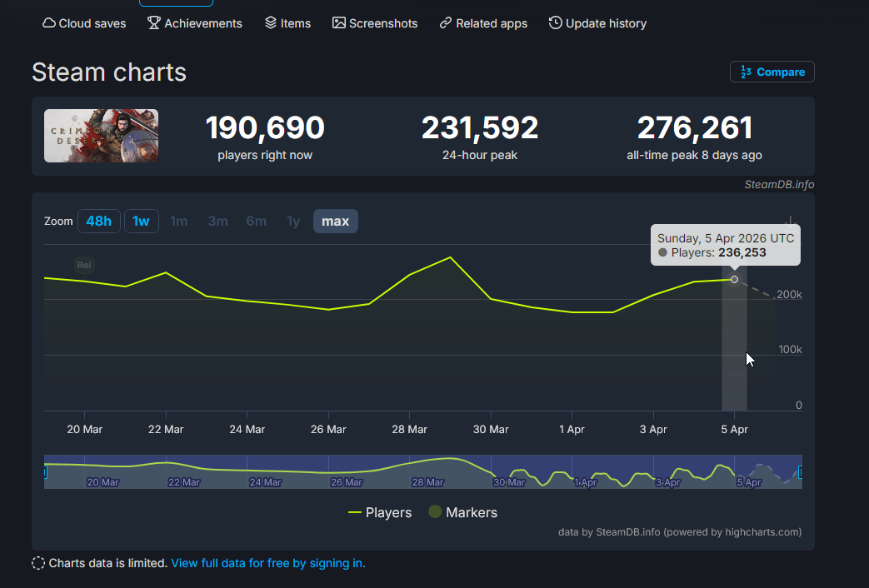Select the 6m zoom option
Viewport: 869px width, 588px height.
[256, 221]
